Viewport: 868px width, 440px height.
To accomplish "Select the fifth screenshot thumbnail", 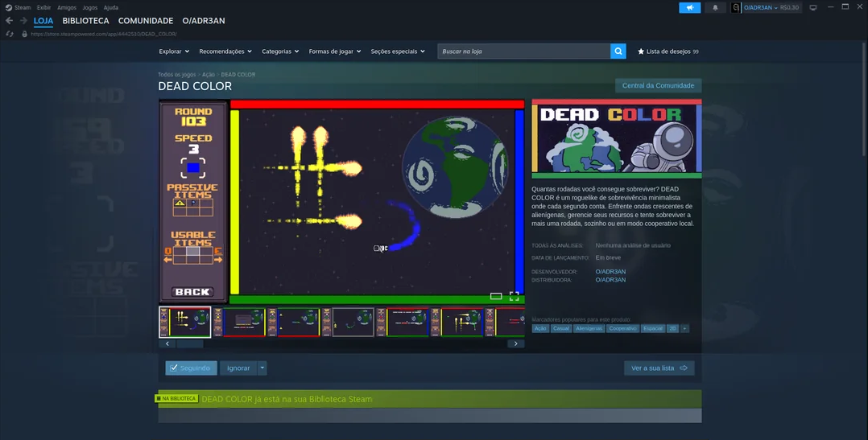I will tap(403, 323).
